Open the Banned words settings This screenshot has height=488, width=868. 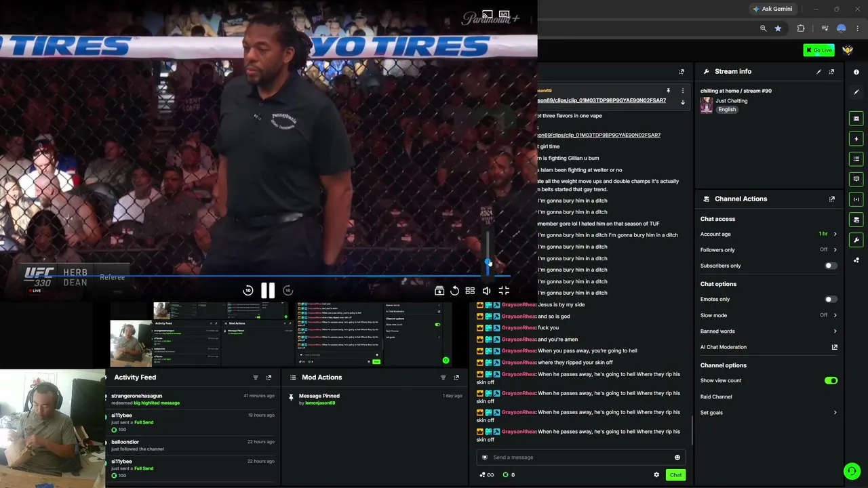pos(768,331)
